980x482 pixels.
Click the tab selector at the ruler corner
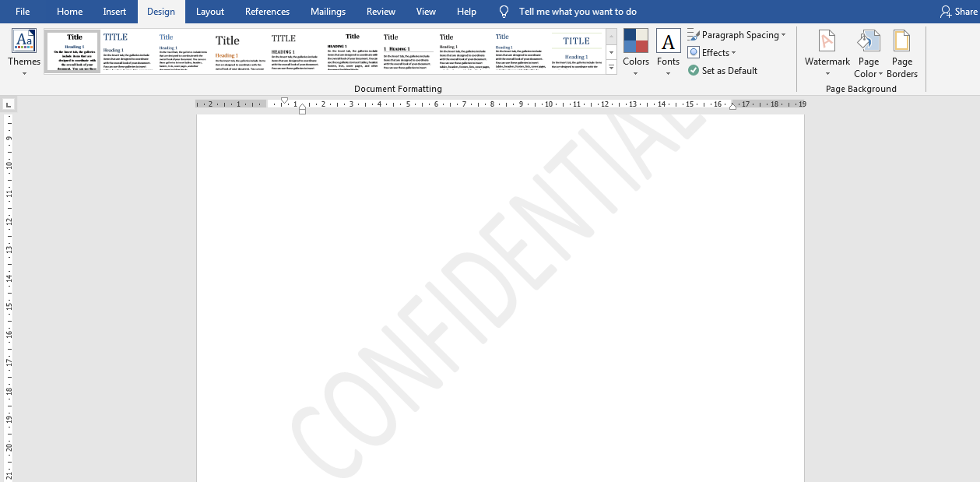pos(9,104)
